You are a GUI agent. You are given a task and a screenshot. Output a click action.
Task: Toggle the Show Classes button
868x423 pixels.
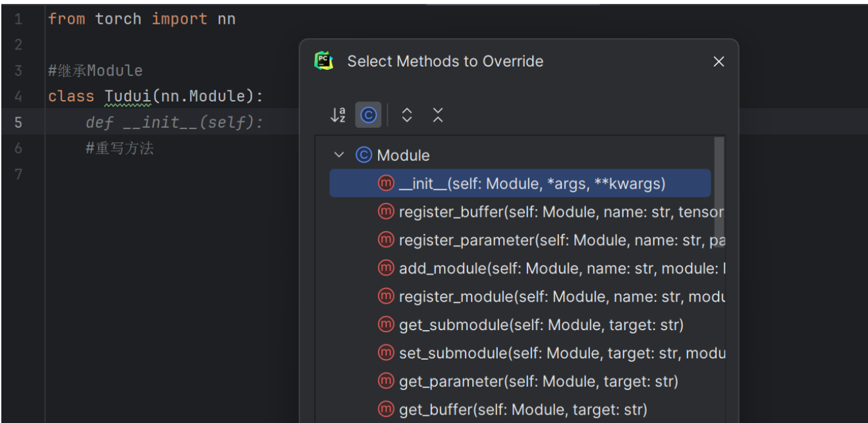tap(368, 115)
